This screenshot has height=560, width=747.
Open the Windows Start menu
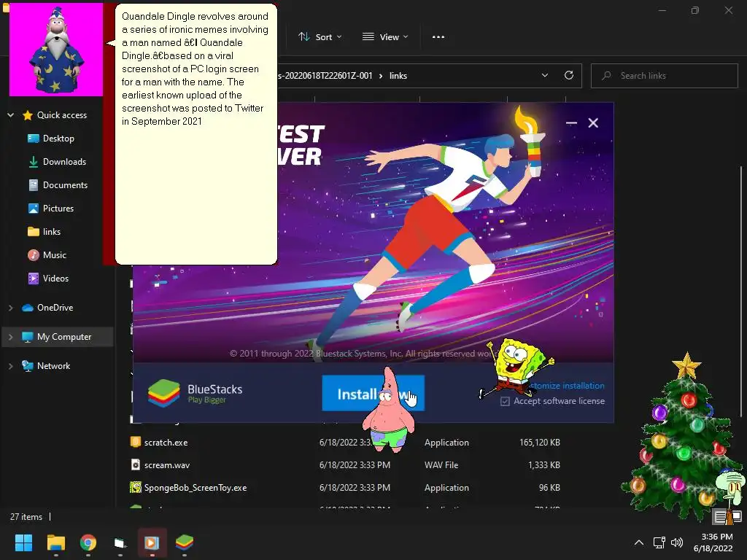click(23, 542)
